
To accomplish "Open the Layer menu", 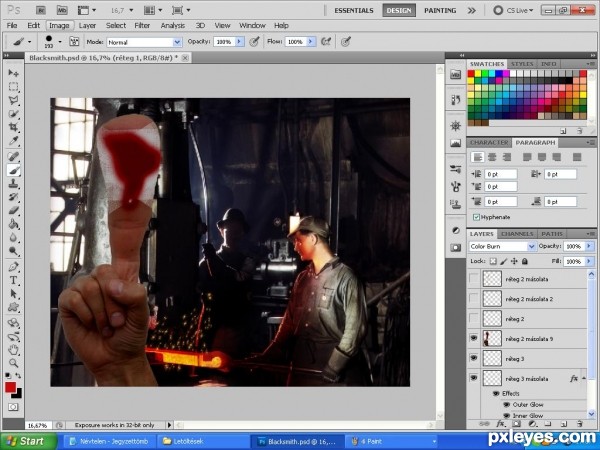I will coord(87,26).
